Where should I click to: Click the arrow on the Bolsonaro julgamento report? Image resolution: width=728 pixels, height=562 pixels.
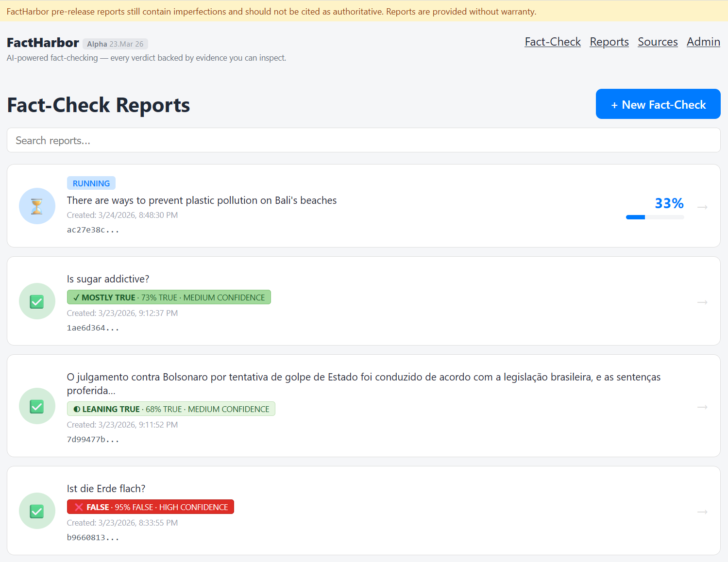702,407
